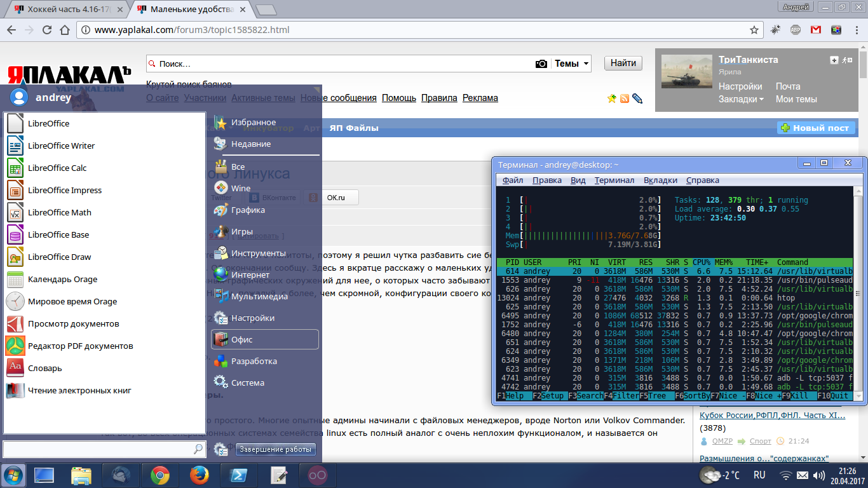Open the Wi-Fi network tray icon
868x488 pixels.
pyautogui.click(x=786, y=475)
